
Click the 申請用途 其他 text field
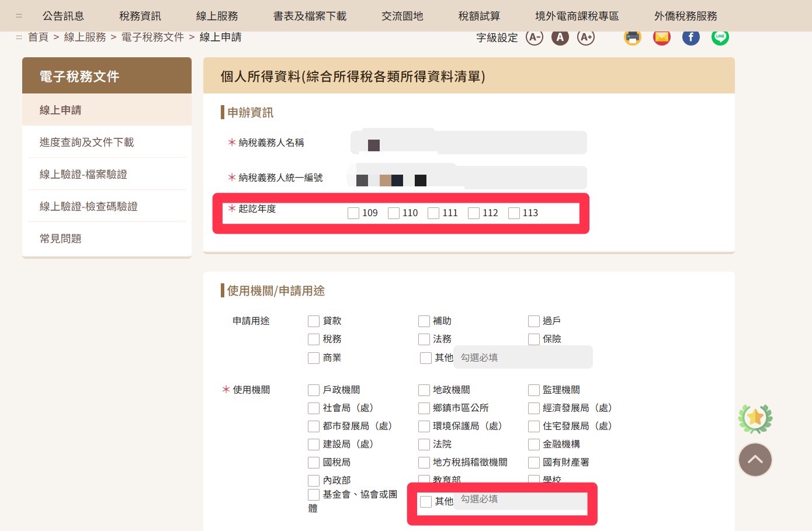coord(523,358)
